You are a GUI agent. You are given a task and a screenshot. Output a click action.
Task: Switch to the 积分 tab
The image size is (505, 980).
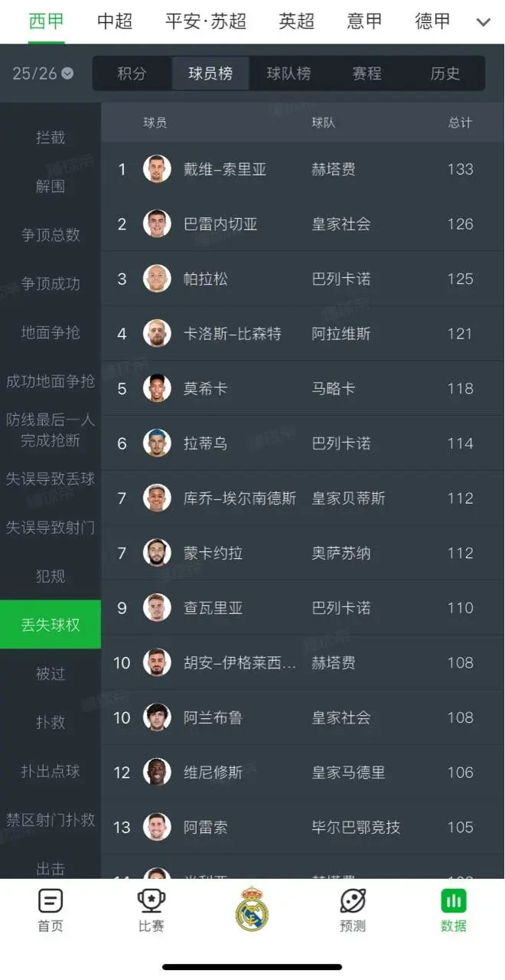click(x=132, y=73)
